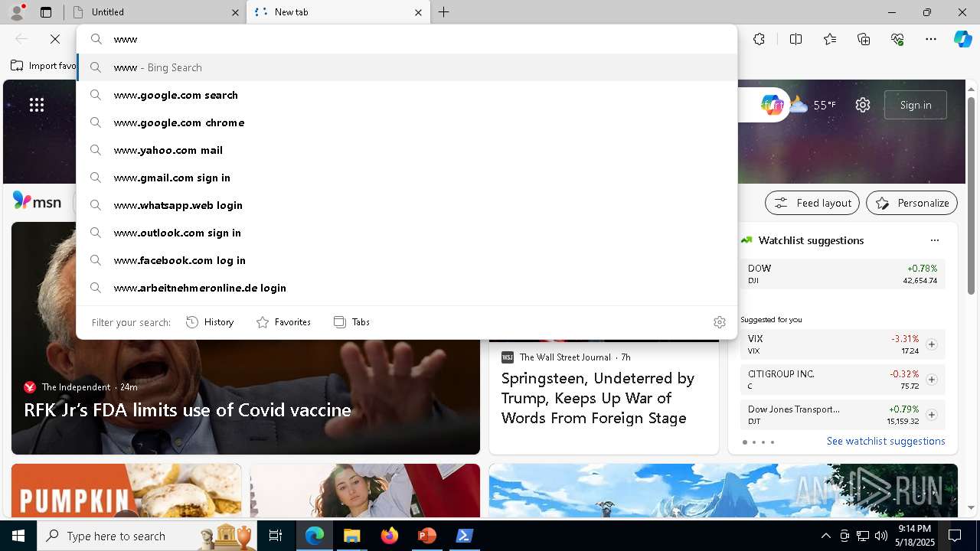Open the RFK Jr's FDA news story

[x=188, y=410]
